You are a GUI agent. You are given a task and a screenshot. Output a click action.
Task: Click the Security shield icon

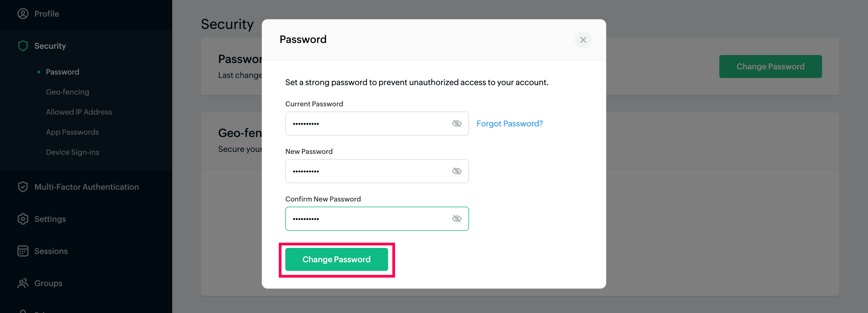(x=23, y=46)
